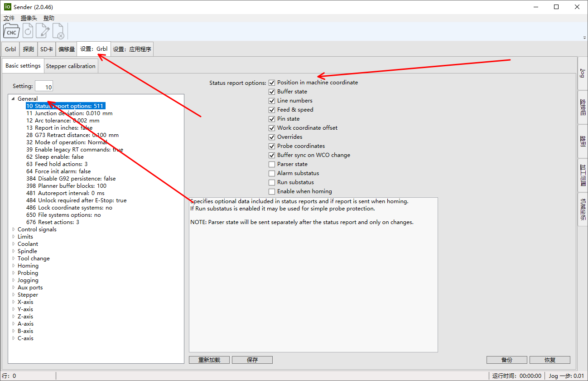Enable the Parser state checkbox
This screenshot has height=381, width=588.
[x=272, y=164]
